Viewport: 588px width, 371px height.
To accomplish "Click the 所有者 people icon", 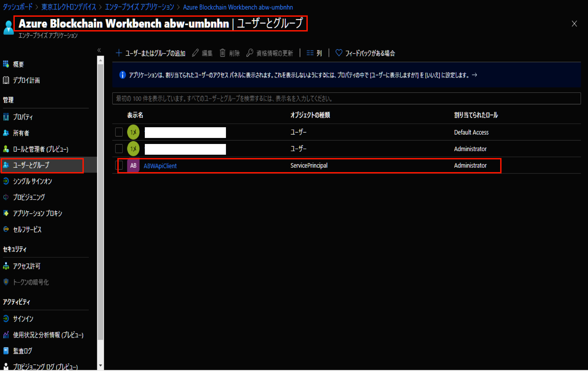I will click(6, 133).
